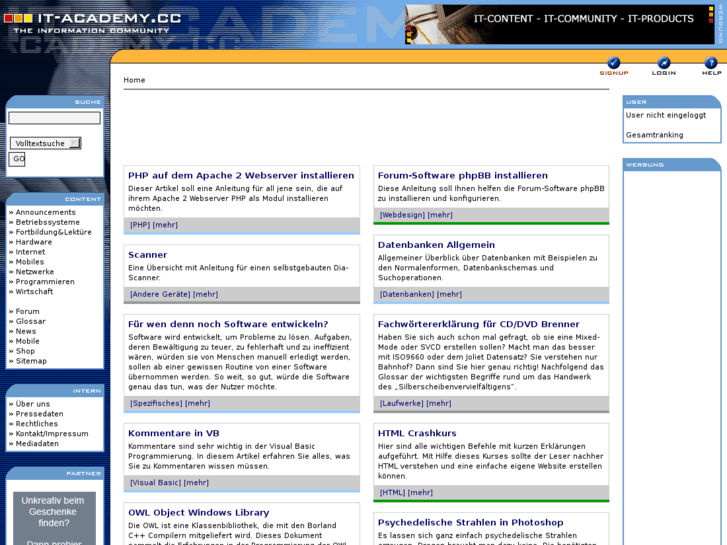Open Mobiles category

point(30,262)
